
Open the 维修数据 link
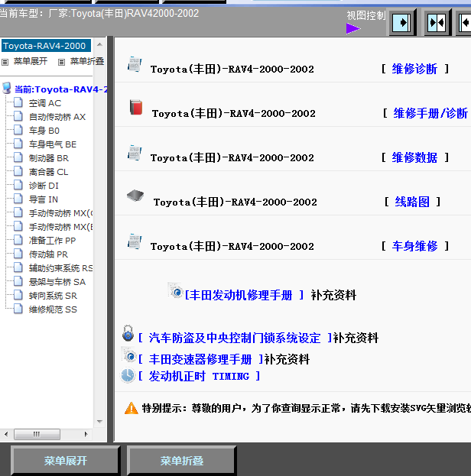coord(414,157)
